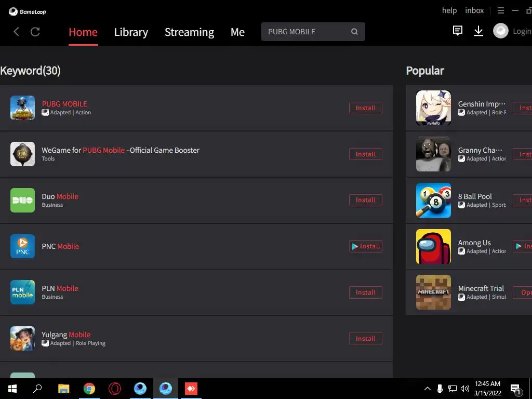The width and height of the screenshot is (532, 399).
Task: Launch Opera from the taskbar
Action: [115, 389]
